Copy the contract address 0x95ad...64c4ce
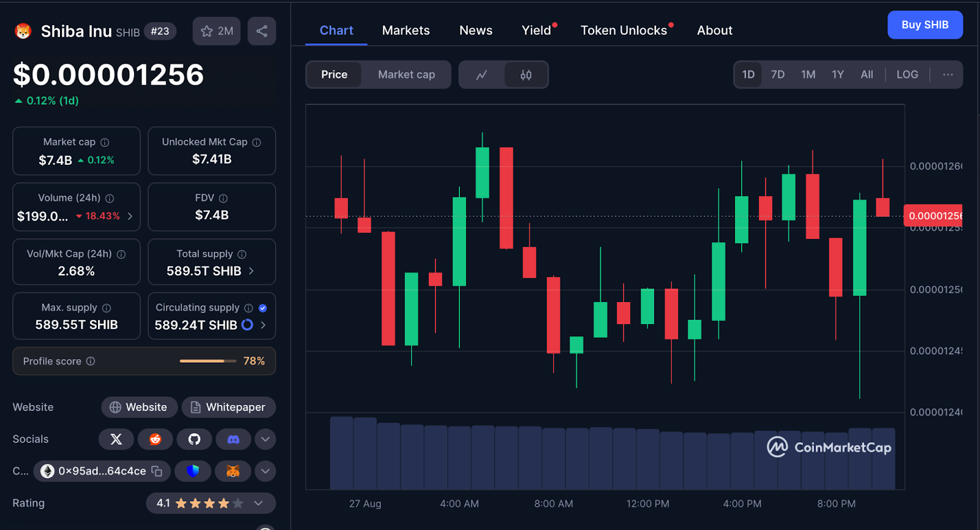Viewport: 980px width, 530px height. click(157, 471)
